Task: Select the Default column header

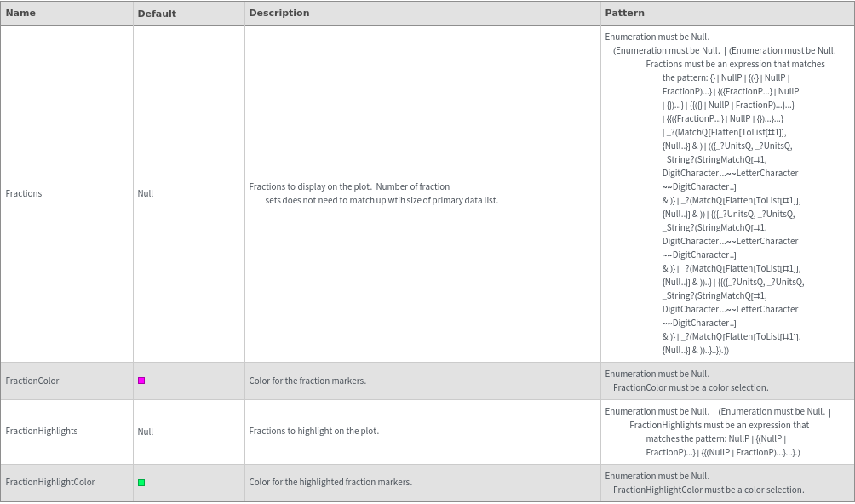Action: click(x=157, y=14)
